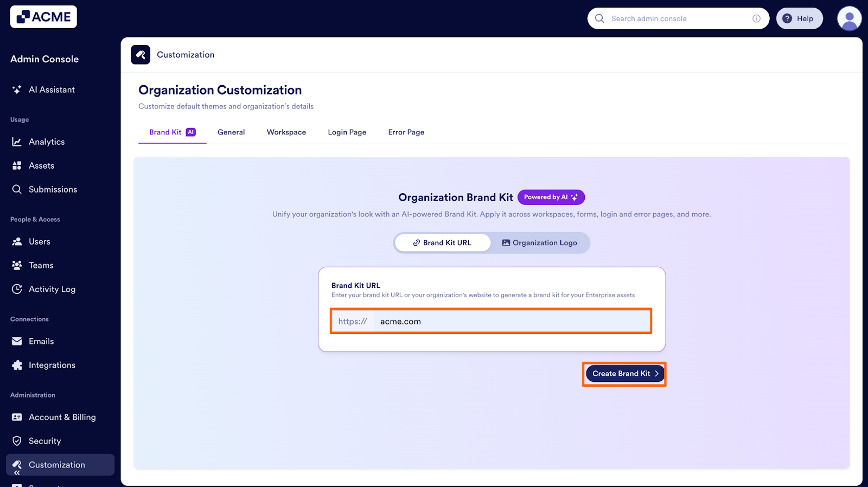The height and width of the screenshot is (487, 868).
Task: Open Emails settings
Action: pyautogui.click(x=60, y=341)
